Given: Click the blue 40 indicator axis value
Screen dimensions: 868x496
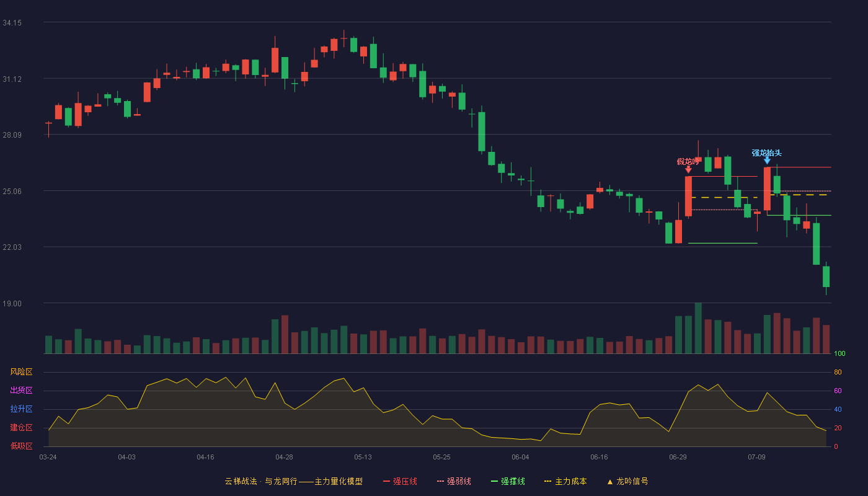Looking at the screenshot, I should [x=838, y=410].
